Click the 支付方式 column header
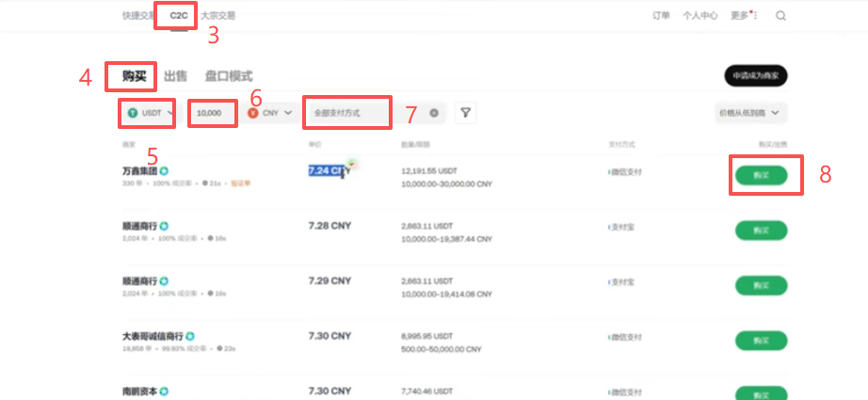The height and width of the screenshot is (400, 868). click(x=621, y=144)
